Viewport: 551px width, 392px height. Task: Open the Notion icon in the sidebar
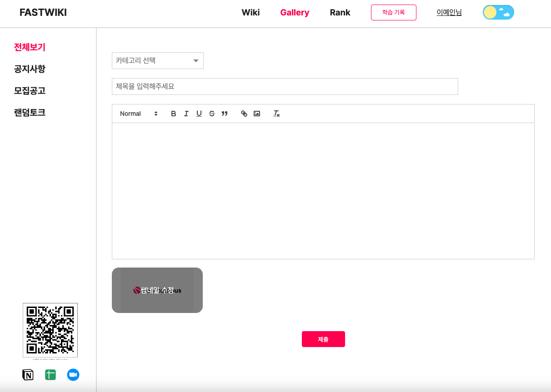tap(28, 374)
